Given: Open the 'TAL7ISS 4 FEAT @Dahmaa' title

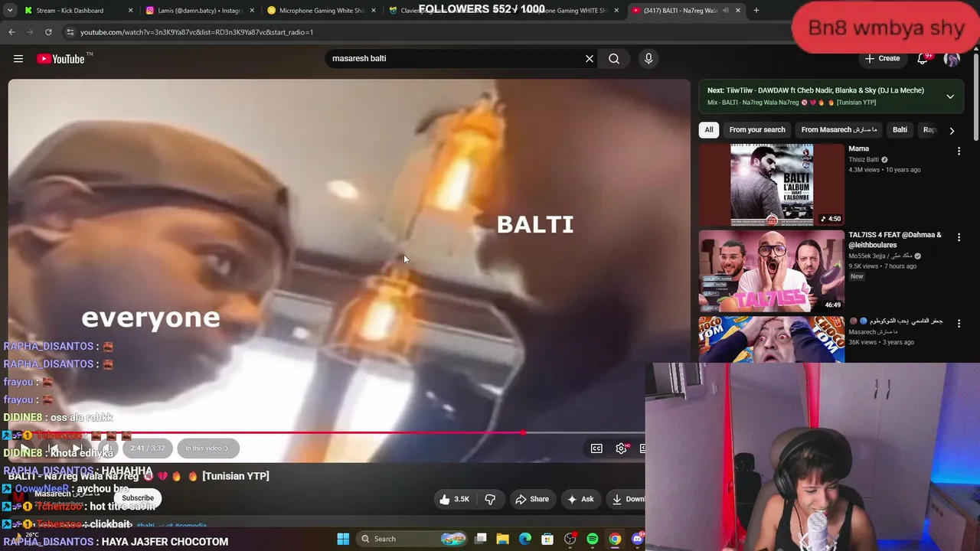Looking at the screenshot, I should point(894,240).
